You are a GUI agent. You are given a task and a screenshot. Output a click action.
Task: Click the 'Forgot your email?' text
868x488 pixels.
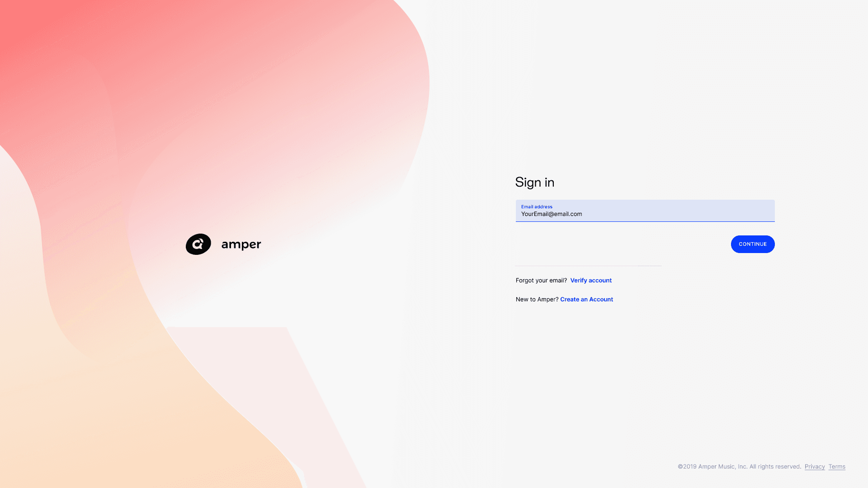pos(541,281)
